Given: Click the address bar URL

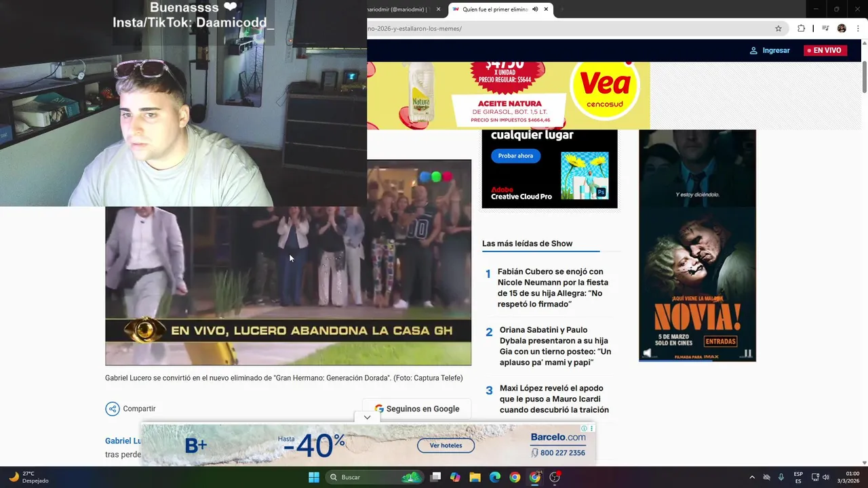Looking at the screenshot, I should (x=414, y=28).
